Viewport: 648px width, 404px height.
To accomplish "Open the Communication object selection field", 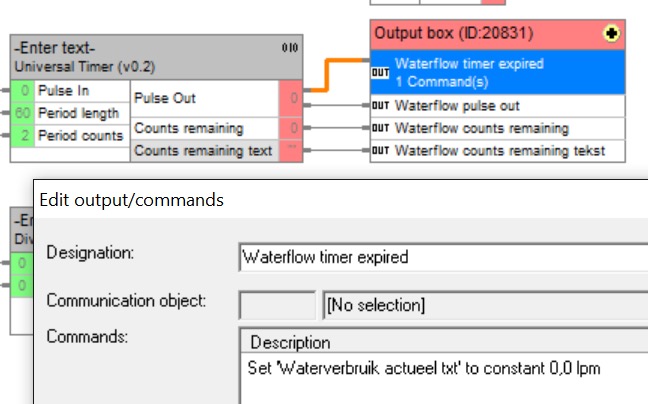I will coord(485,304).
